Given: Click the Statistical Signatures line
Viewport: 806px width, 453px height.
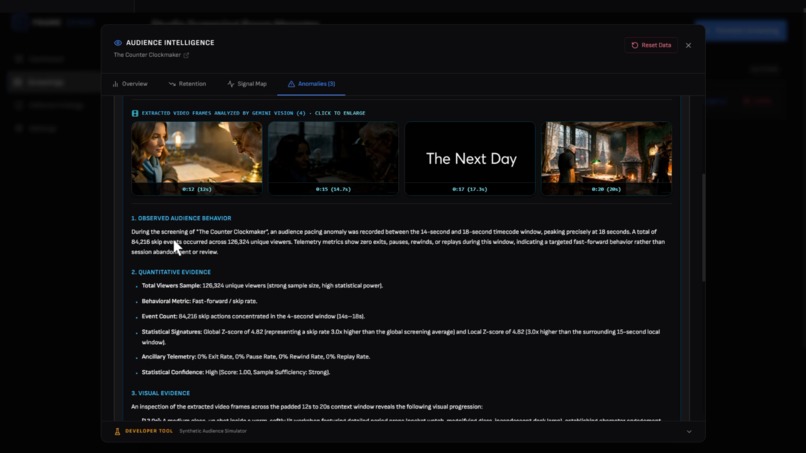Looking at the screenshot, I should (x=401, y=337).
